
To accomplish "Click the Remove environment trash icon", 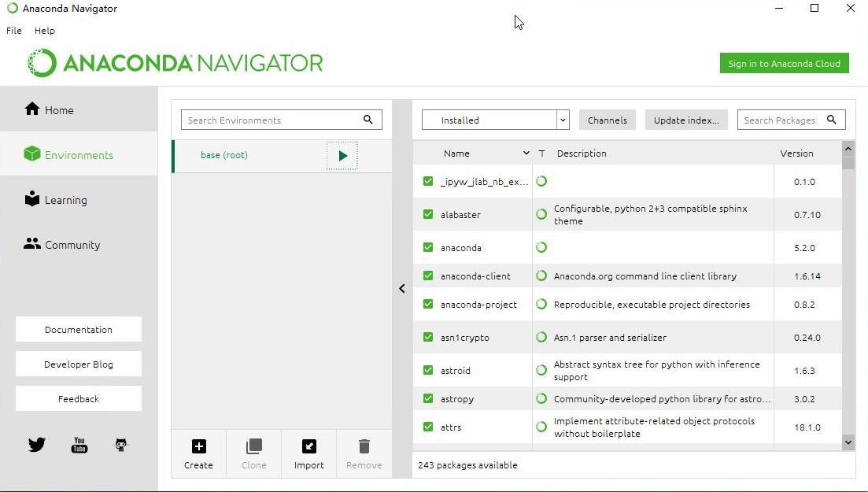I will pyautogui.click(x=364, y=446).
